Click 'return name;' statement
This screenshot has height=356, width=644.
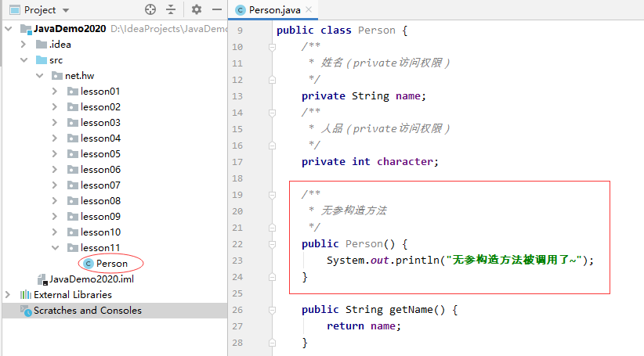click(364, 326)
